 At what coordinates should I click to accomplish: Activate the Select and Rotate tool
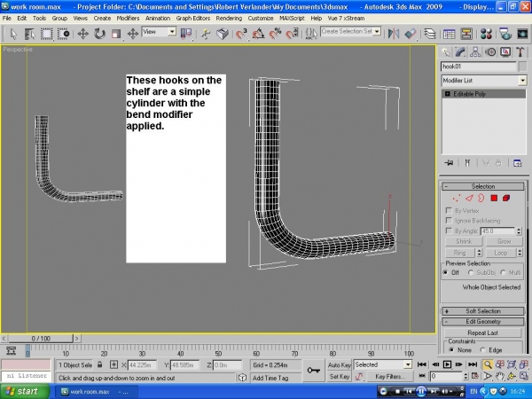(x=99, y=34)
